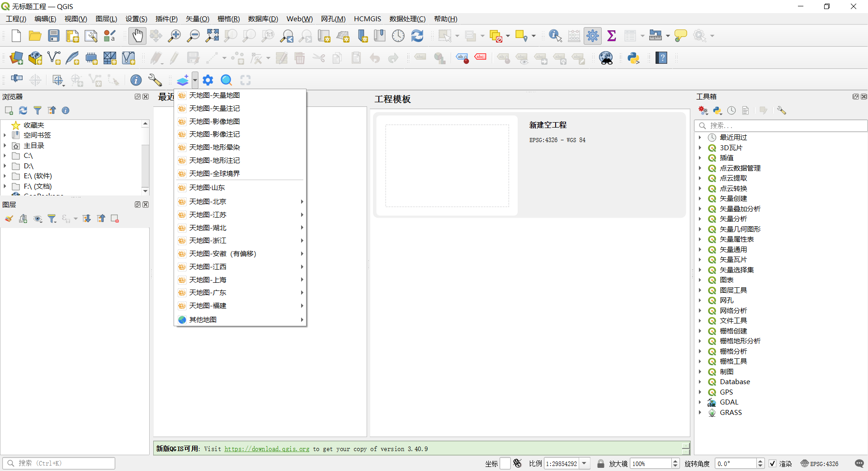Increase the 放大镜 magnifier value stepper
868x471 pixels.
[x=675, y=461]
